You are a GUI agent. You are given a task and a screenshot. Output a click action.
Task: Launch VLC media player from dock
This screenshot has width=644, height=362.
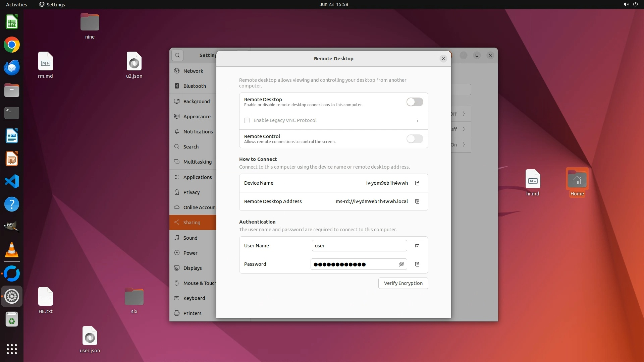[x=12, y=250]
